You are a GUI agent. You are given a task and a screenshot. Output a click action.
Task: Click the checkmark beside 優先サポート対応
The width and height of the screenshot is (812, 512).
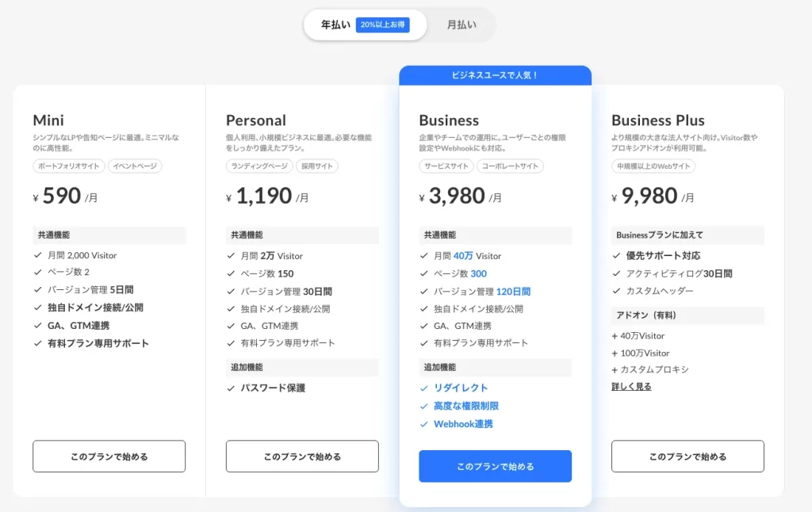[x=616, y=256]
